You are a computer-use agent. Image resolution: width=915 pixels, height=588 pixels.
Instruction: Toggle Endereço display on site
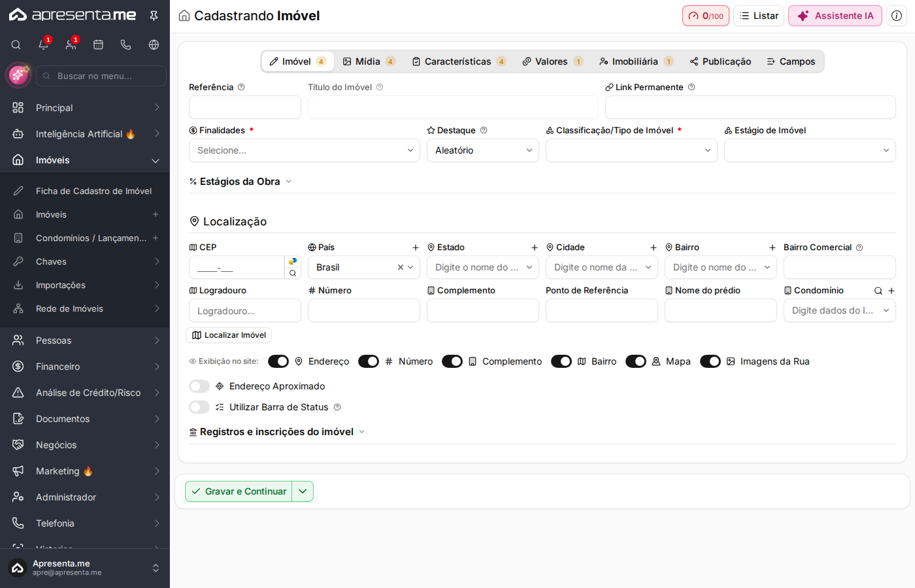point(278,361)
